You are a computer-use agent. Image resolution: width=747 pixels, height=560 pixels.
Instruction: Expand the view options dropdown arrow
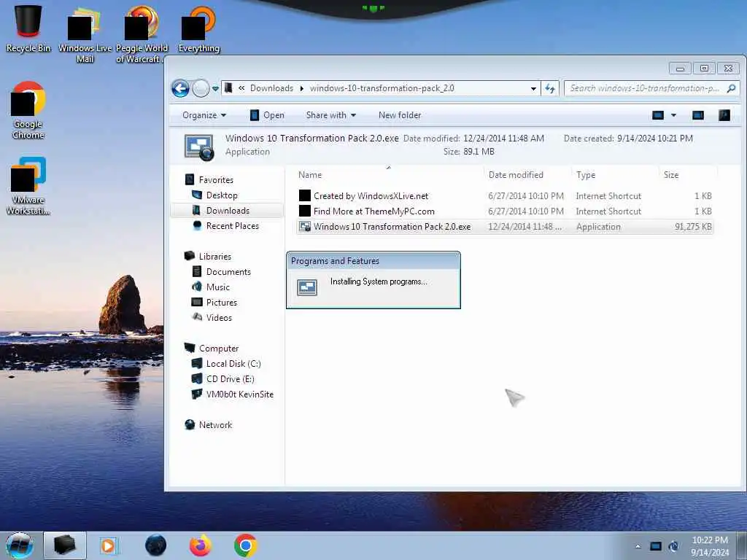pos(673,115)
